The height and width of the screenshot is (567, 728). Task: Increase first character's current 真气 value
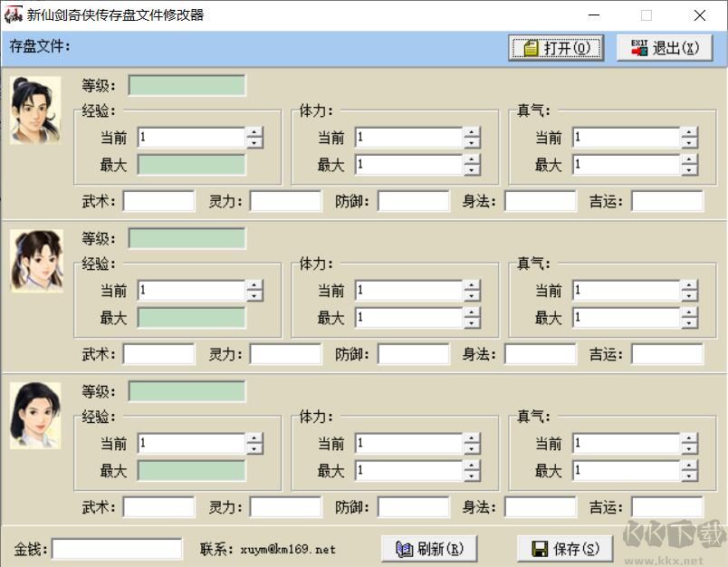689,132
